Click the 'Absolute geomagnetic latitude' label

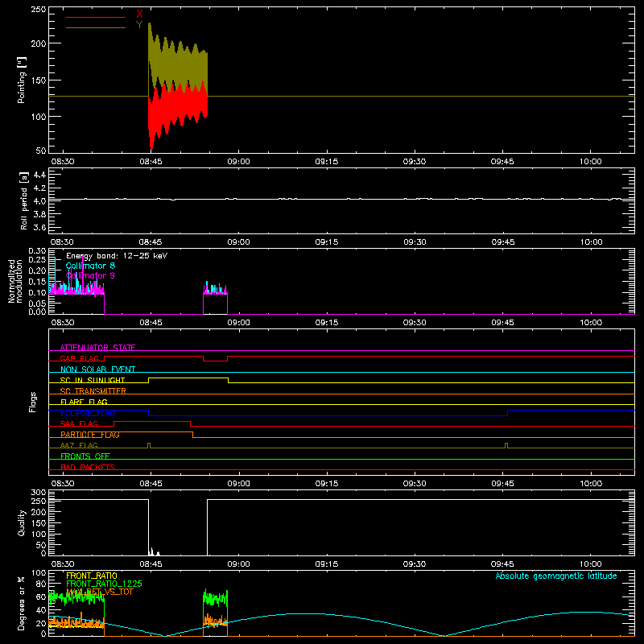(x=556, y=576)
